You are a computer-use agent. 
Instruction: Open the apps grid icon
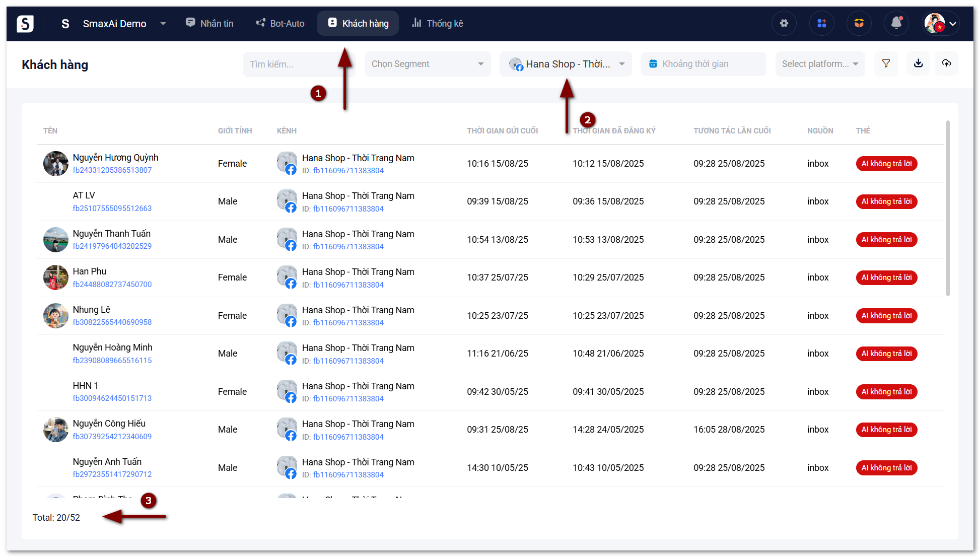point(821,23)
